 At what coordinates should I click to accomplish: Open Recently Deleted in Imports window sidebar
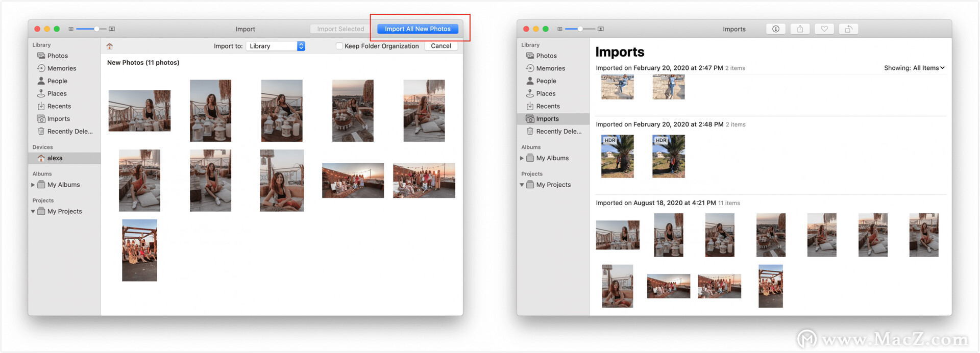[553, 132]
